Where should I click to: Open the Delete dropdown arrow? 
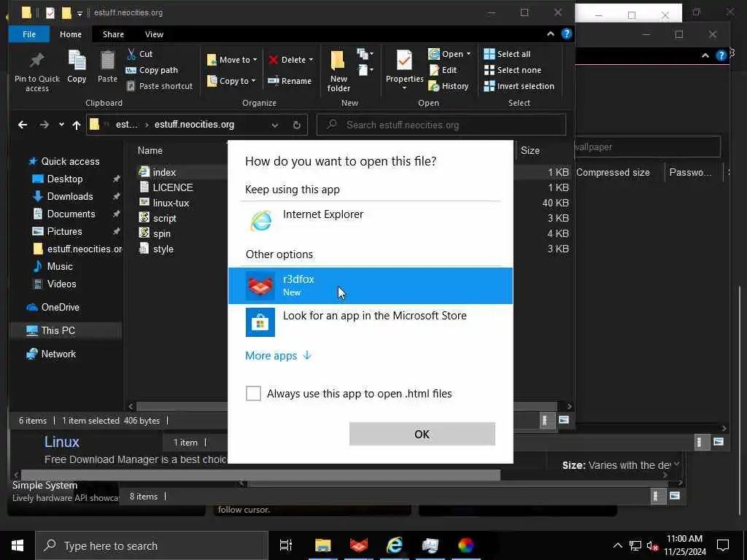311,60
